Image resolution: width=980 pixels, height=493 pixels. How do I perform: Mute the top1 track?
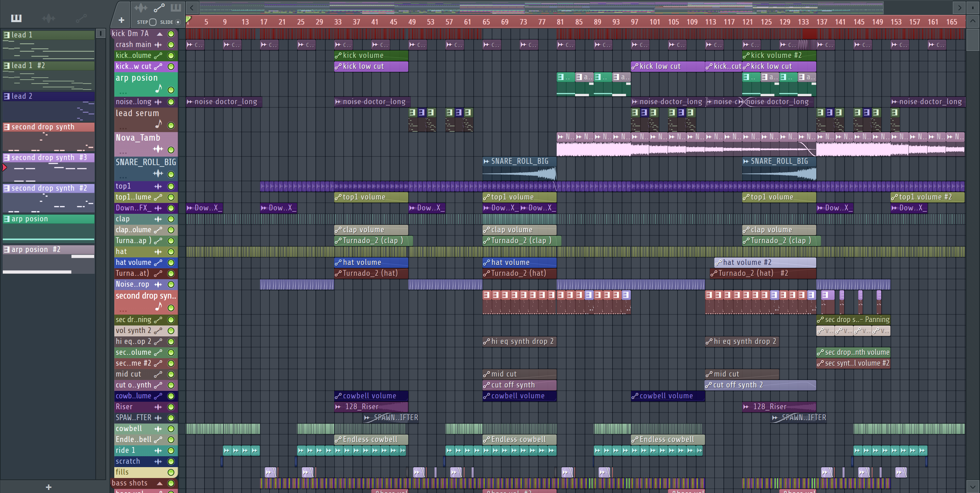coord(171,186)
